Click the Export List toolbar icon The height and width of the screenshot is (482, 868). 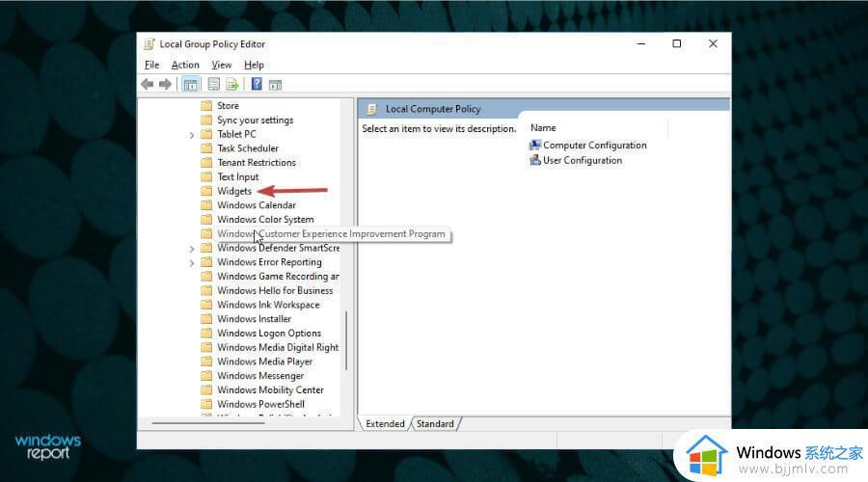(x=231, y=84)
